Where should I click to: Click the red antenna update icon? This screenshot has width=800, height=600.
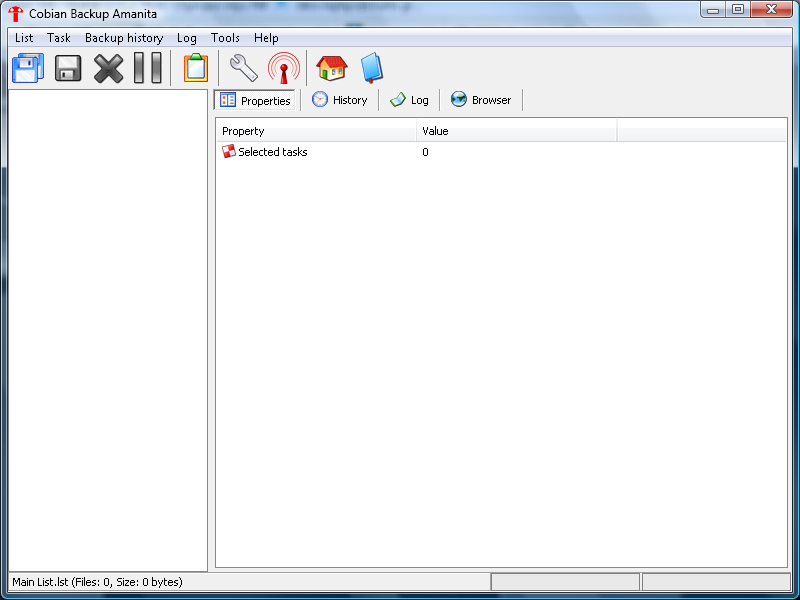click(x=284, y=68)
